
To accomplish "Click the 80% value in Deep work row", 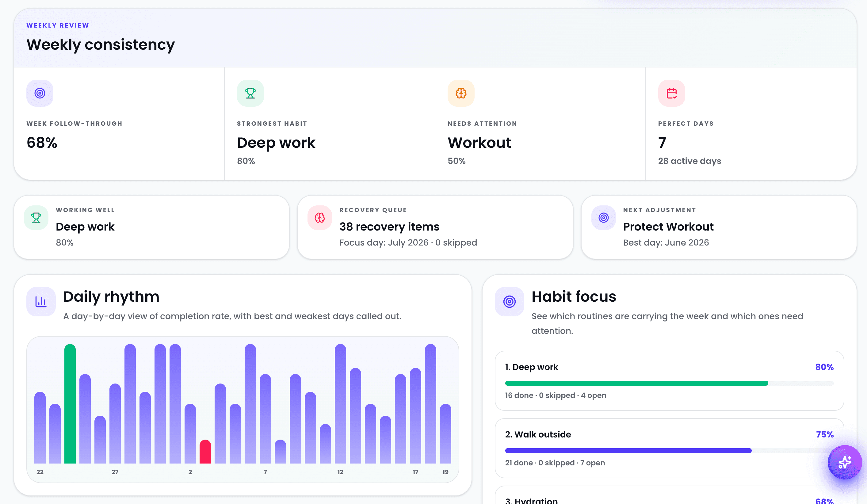I will click(x=824, y=367).
